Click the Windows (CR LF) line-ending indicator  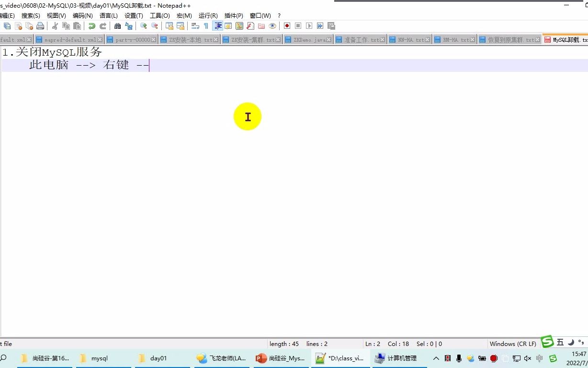512,344
